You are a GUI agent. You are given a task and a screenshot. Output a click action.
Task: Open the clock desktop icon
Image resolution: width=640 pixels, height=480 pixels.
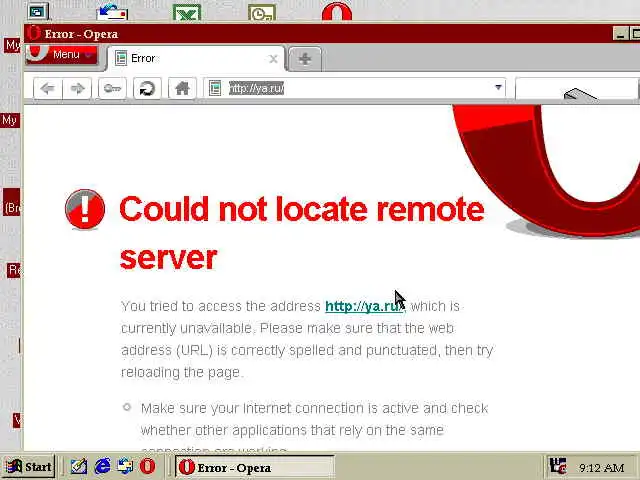click(x=262, y=12)
